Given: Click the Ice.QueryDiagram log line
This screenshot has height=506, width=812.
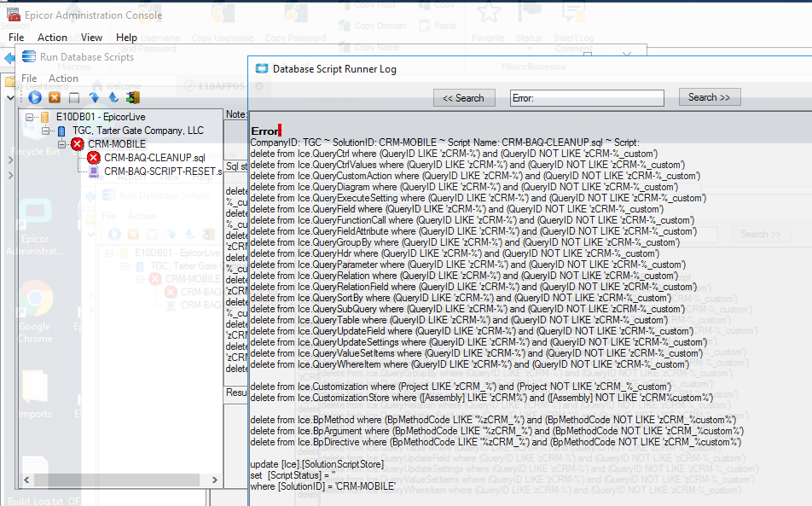Looking at the screenshot, I should point(464,187).
